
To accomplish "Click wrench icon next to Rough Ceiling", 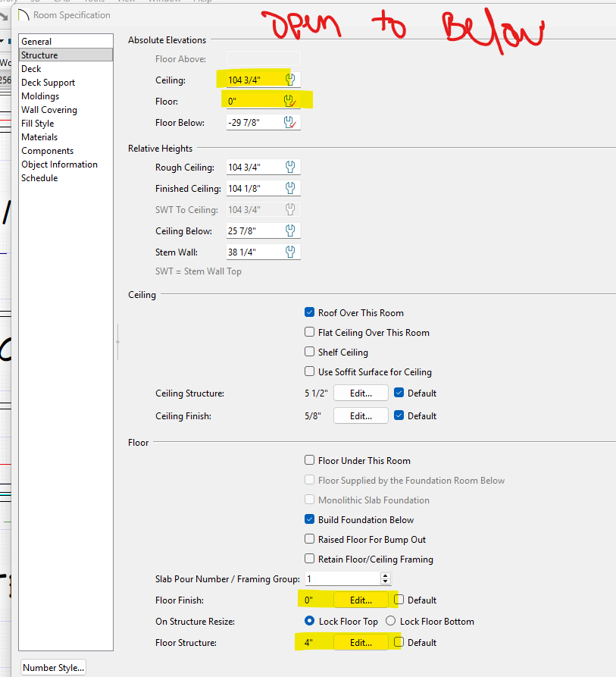I will coord(289,168).
